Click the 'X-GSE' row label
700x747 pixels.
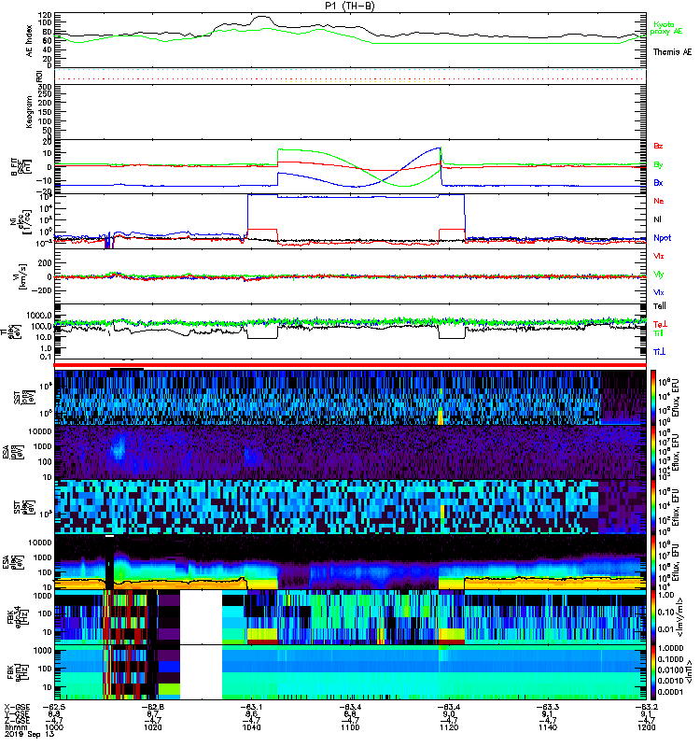coord(17,707)
